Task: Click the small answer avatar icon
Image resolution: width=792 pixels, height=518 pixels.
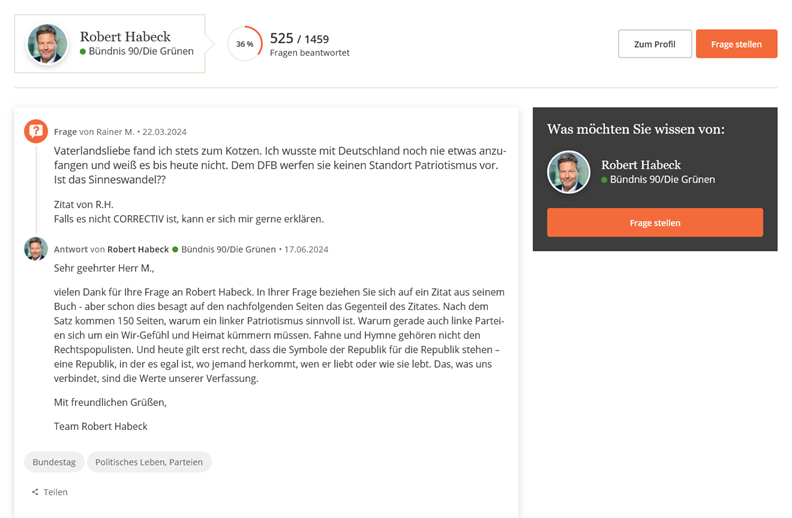Action: 36,249
